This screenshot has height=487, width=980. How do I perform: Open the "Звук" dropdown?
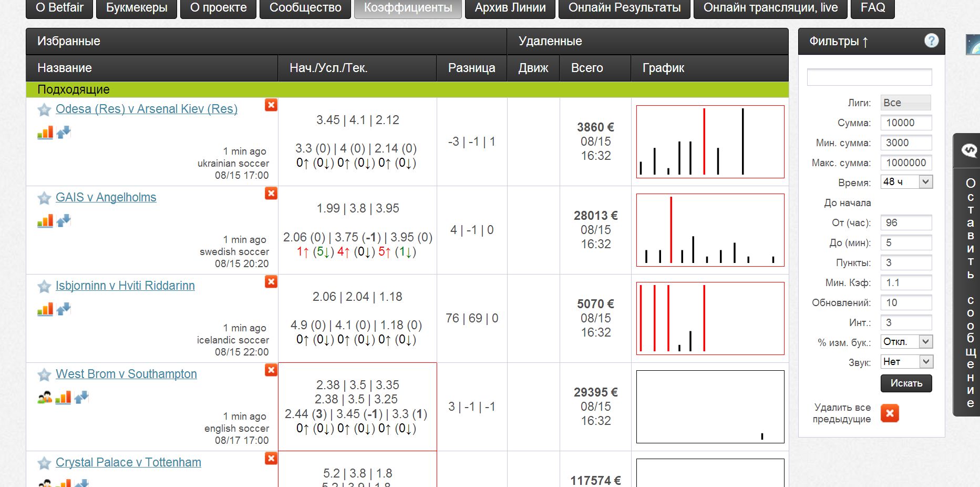[x=906, y=362]
